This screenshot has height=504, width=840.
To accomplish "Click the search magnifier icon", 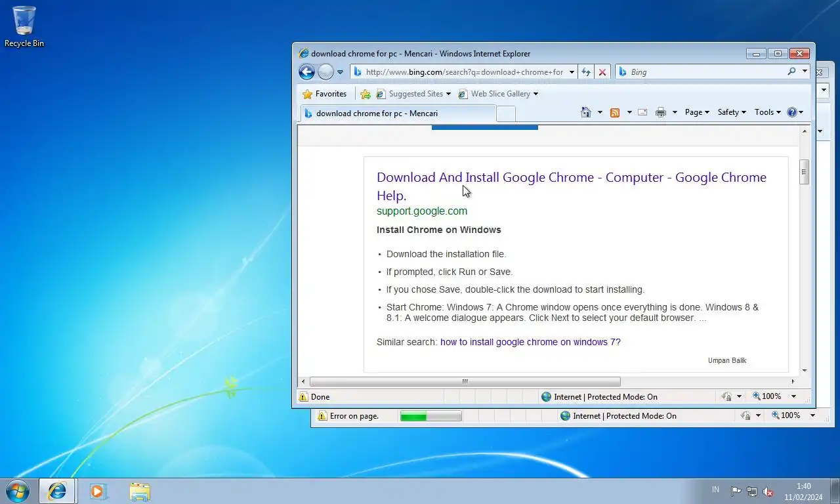I will click(x=791, y=72).
